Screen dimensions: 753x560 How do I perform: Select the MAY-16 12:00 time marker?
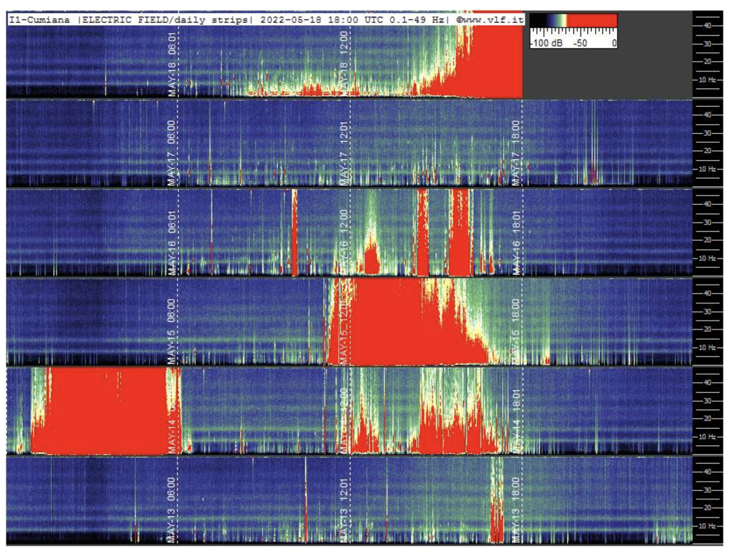pyautogui.click(x=344, y=242)
